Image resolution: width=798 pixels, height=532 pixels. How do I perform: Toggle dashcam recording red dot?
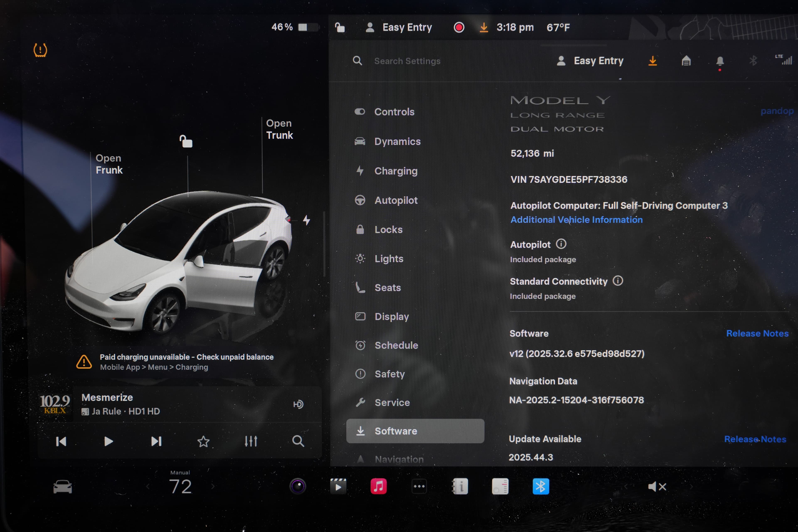point(459,27)
